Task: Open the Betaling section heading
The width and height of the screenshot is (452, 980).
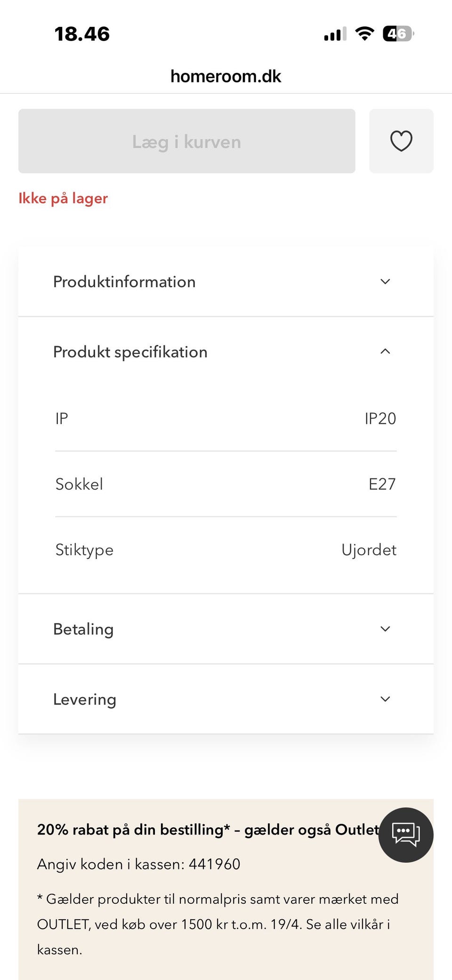Action: 83,629
